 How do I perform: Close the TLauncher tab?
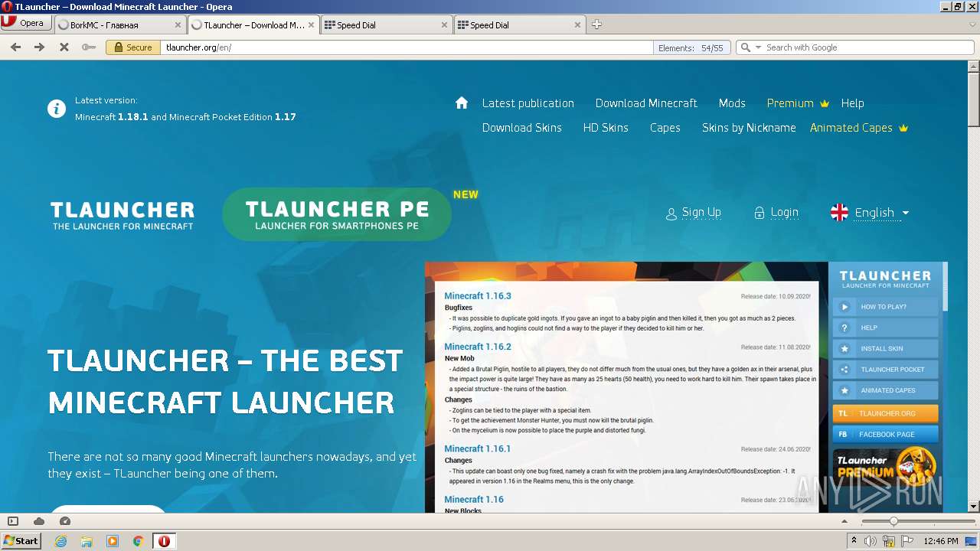[311, 24]
